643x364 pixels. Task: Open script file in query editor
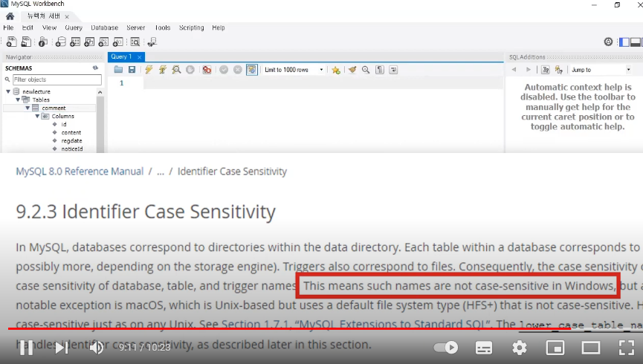click(118, 70)
